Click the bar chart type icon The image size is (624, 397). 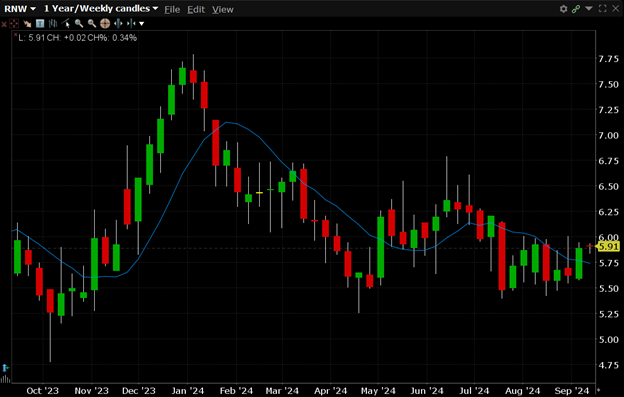click(53, 24)
